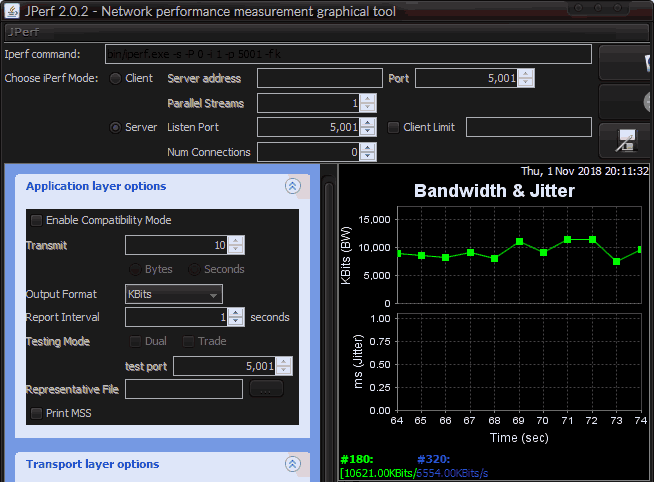
Task: Open the Output Format dropdown
Action: point(173,294)
